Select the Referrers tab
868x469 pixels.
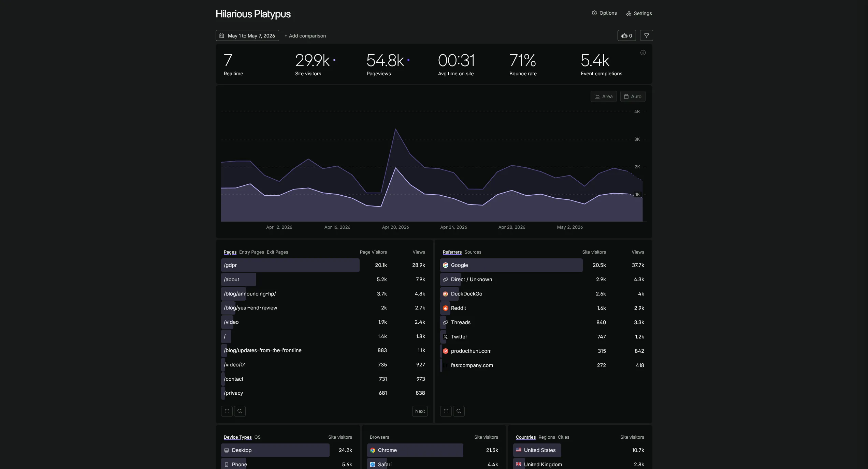[x=452, y=252]
